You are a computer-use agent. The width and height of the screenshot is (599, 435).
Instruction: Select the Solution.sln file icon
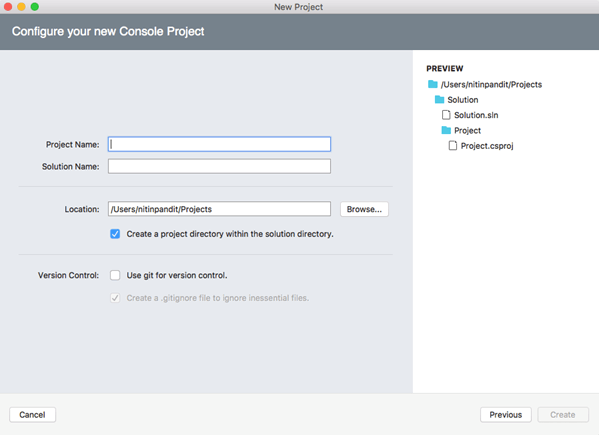pos(446,115)
